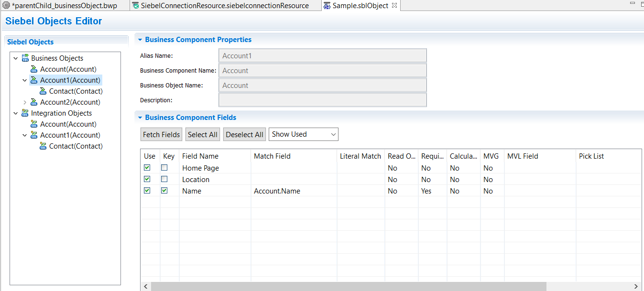Click the Match Field column header
The height and width of the screenshot is (291, 644).
[294, 156]
